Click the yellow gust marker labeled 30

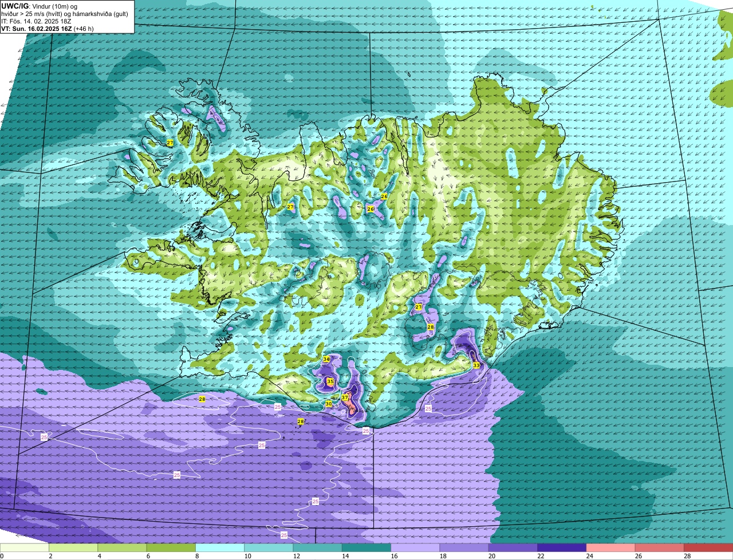point(328,404)
